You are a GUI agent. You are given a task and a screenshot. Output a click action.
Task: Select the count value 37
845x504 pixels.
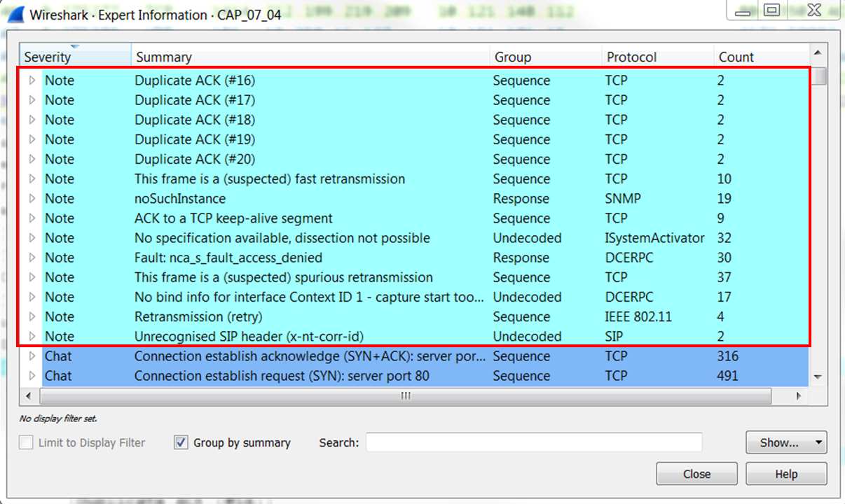724,277
